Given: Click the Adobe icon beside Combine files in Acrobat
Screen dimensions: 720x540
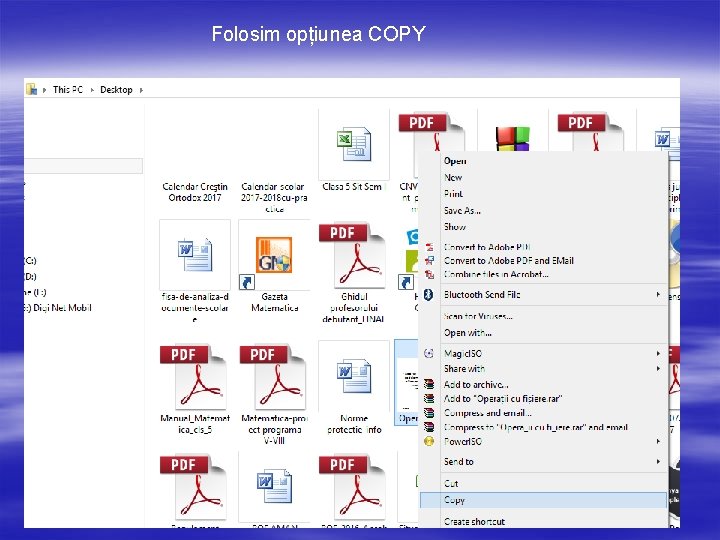Looking at the screenshot, I should pyautogui.click(x=429, y=275).
